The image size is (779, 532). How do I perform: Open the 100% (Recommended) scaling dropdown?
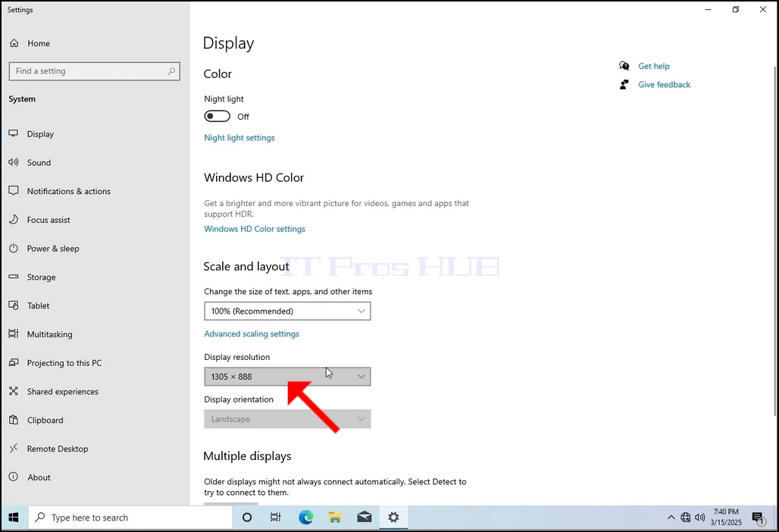tap(287, 311)
